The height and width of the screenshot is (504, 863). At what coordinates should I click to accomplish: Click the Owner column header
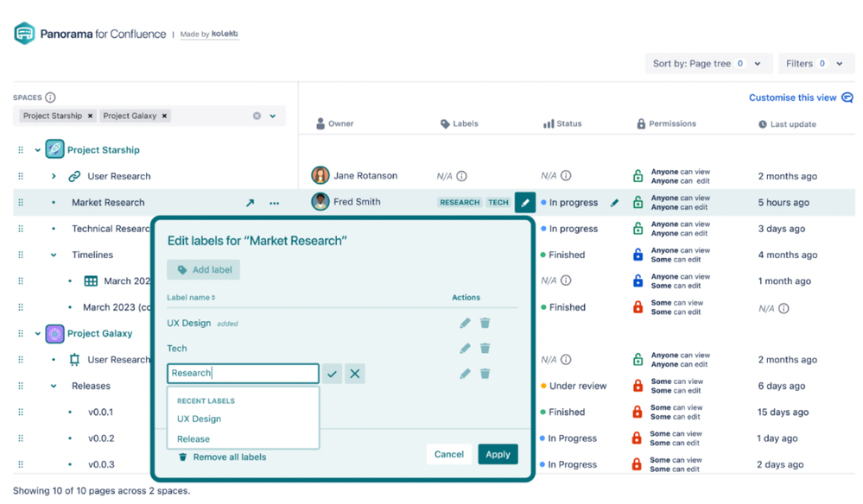[334, 123]
